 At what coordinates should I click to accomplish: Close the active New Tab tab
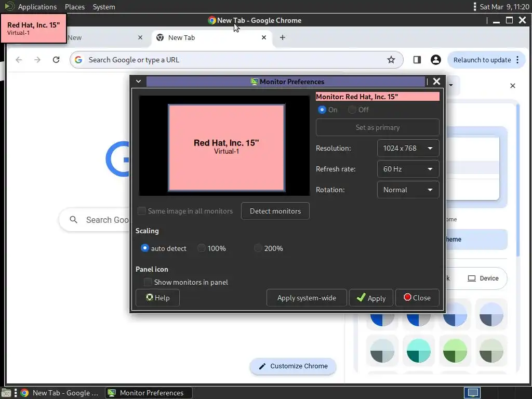click(x=263, y=37)
